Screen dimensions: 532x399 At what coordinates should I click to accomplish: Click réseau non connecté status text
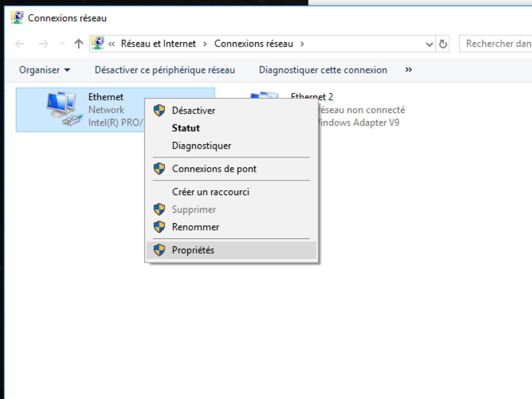[x=362, y=110]
